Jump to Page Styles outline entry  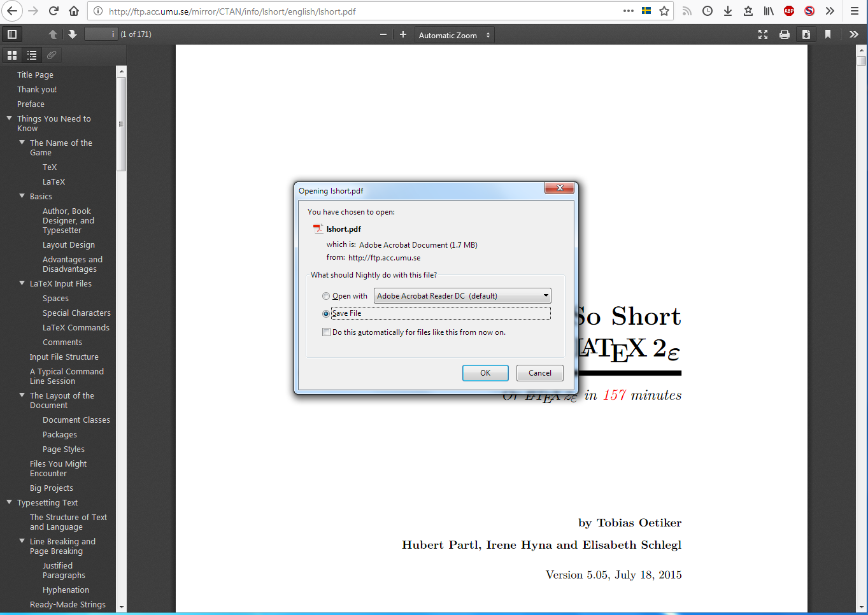click(x=64, y=449)
